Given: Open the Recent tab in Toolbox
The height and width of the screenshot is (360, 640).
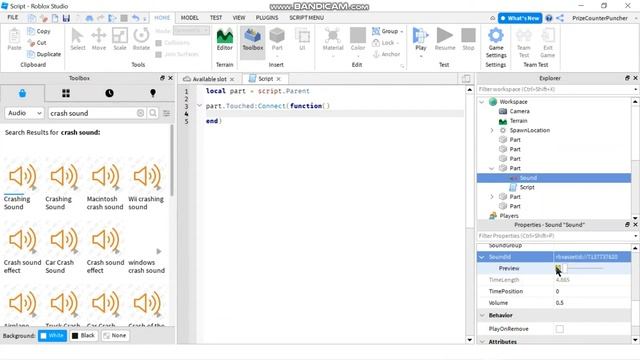Looking at the screenshot, I should (x=109, y=93).
